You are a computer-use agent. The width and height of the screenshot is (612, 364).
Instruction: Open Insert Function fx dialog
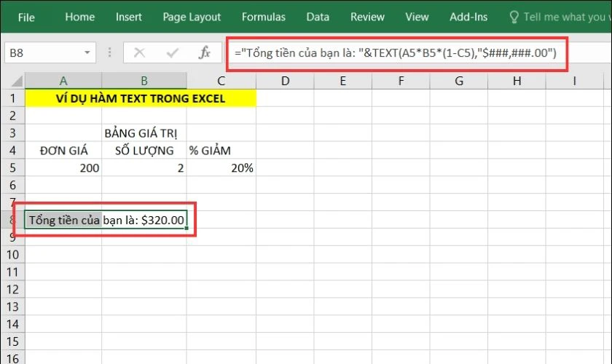point(205,52)
